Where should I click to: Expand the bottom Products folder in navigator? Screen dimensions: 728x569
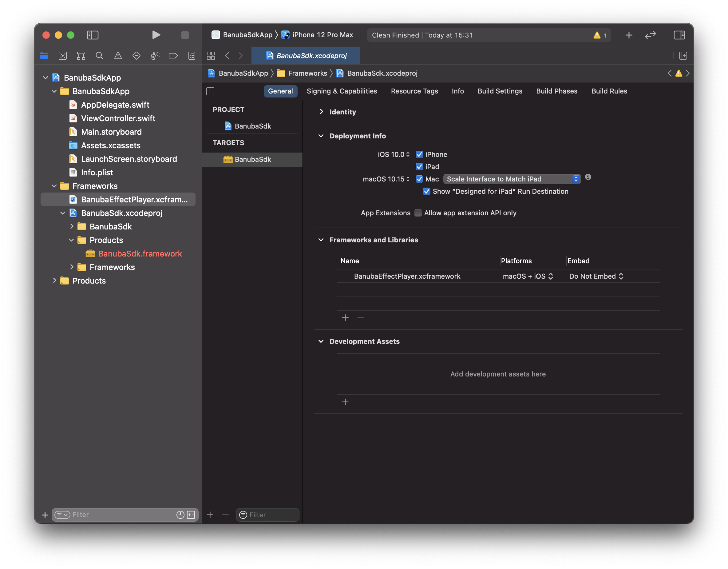tap(54, 281)
